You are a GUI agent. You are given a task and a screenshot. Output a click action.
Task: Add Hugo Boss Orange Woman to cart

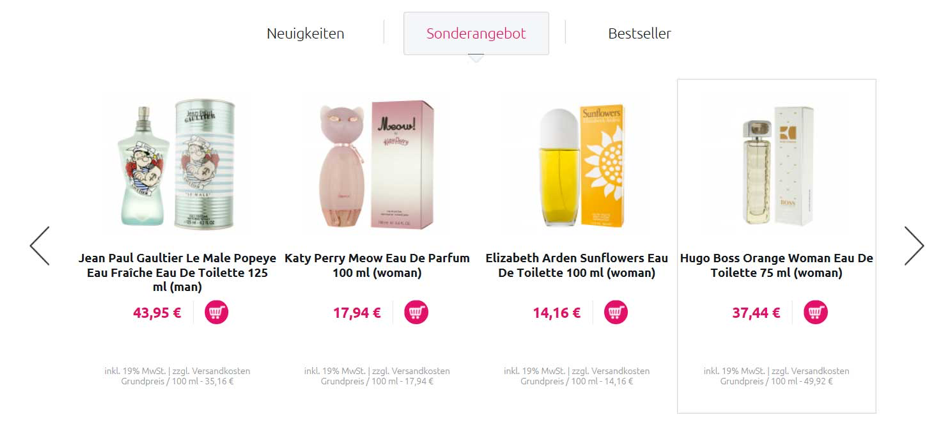[x=816, y=312]
